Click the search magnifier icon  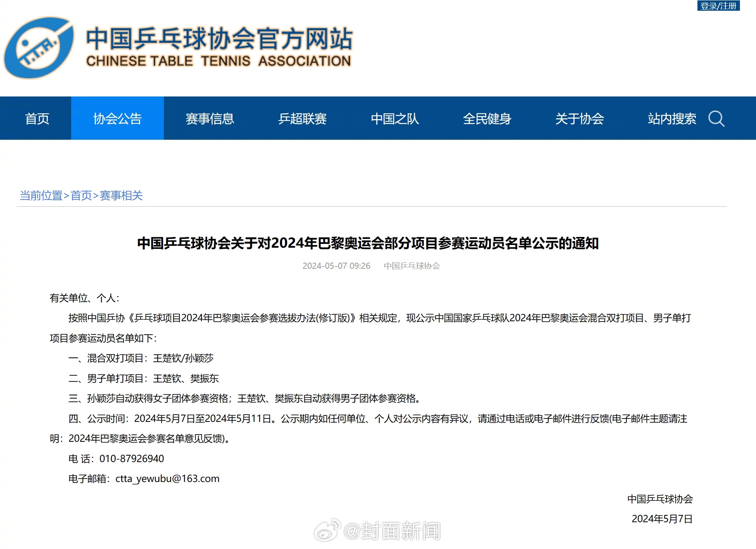click(x=717, y=119)
